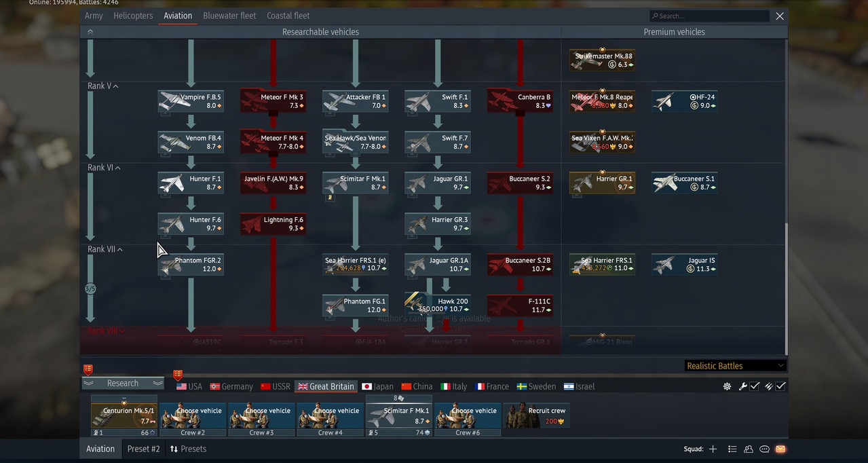Select the Hunter F.6 aircraft card
Image resolution: width=868 pixels, height=463 pixels.
[191, 224]
